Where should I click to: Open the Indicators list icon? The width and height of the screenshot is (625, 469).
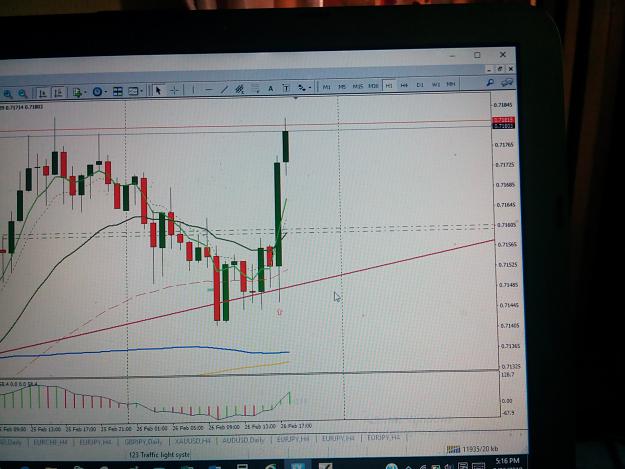point(77,92)
